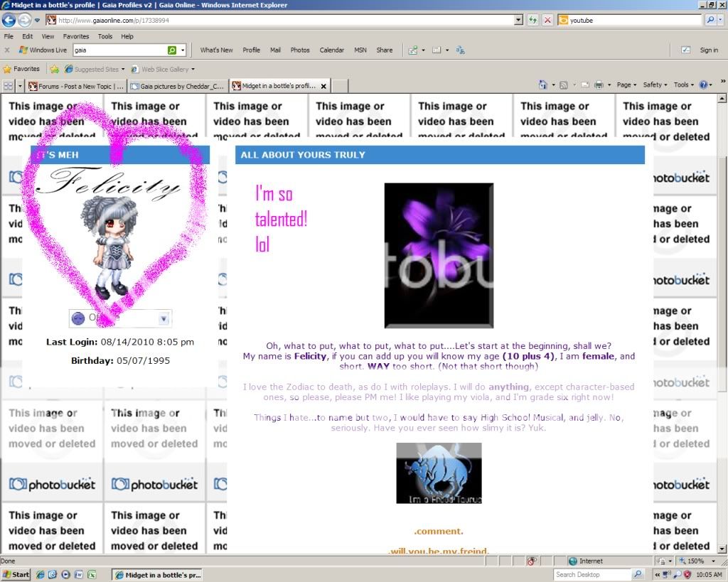The width and height of the screenshot is (728, 582).
Task: Click the Windows Live logo button
Action: click(x=43, y=50)
